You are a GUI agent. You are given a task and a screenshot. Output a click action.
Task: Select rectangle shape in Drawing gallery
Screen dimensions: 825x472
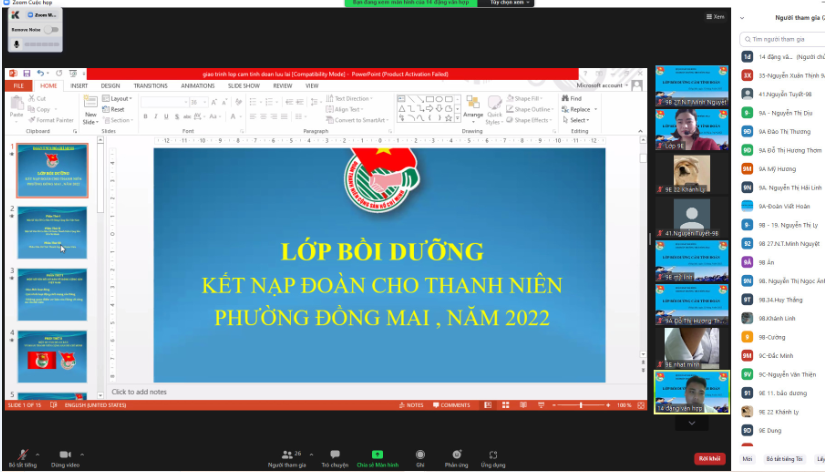click(x=430, y=99)
